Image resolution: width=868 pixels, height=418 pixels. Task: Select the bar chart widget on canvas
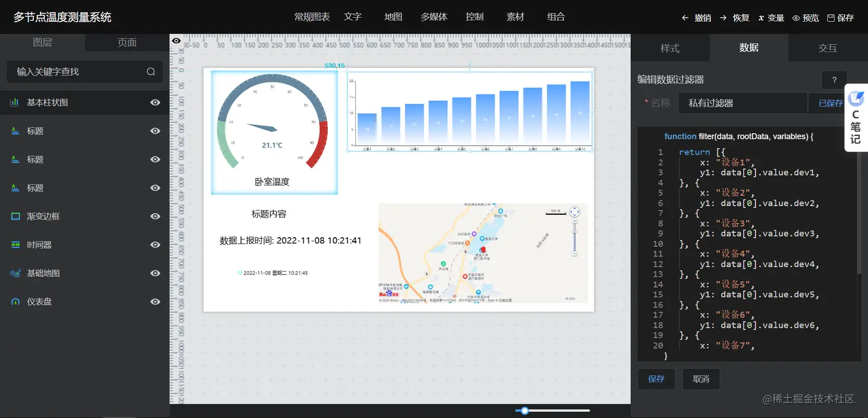click(470, 112)
